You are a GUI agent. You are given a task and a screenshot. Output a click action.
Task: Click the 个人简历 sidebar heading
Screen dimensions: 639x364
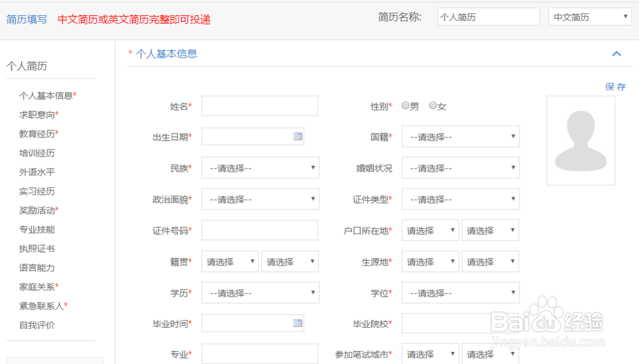26,66
